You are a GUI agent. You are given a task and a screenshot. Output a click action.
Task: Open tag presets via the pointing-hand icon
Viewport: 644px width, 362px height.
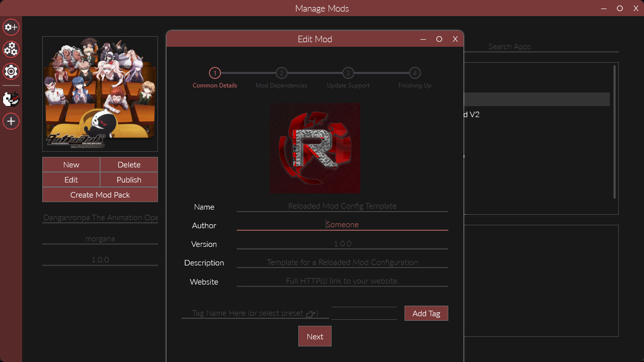(x=312, y=313)
